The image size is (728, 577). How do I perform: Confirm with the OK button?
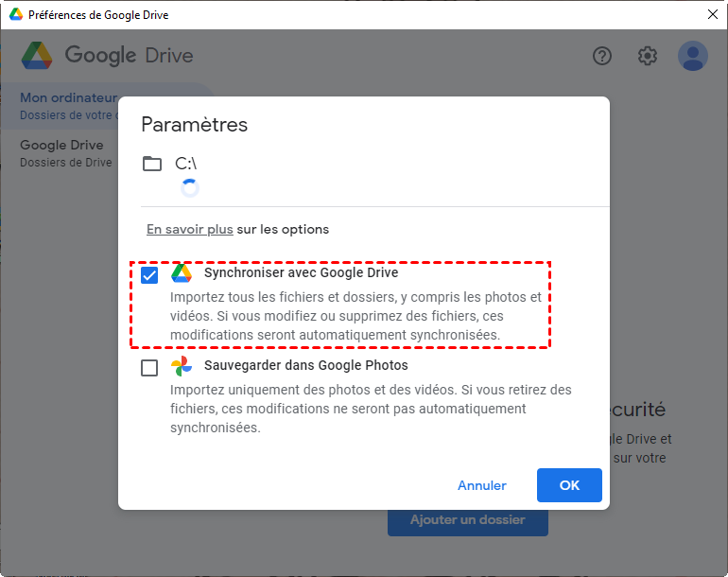[x=569, y=485]
